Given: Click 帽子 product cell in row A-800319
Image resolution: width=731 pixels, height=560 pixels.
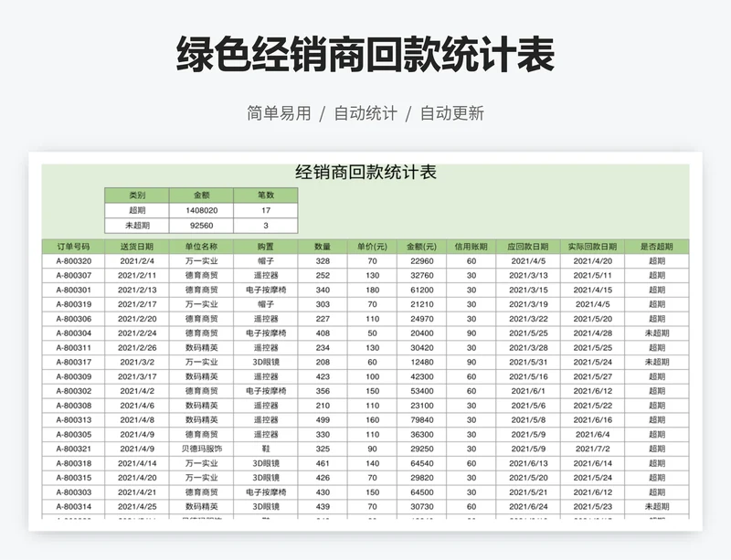Looking at the screenshot, I should [266, 304].
